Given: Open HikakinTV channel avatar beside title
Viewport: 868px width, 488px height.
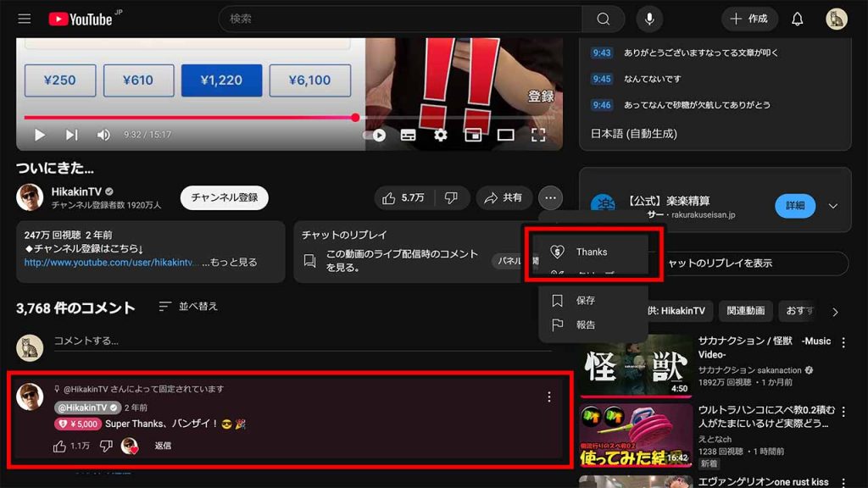Looking at the screenshot, I should [x=30, y=197].
